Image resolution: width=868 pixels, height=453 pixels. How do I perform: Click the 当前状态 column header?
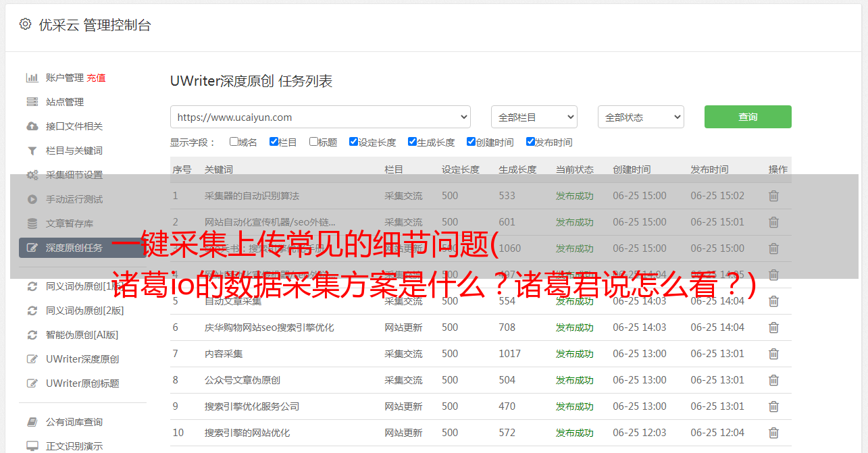[575, 169]
